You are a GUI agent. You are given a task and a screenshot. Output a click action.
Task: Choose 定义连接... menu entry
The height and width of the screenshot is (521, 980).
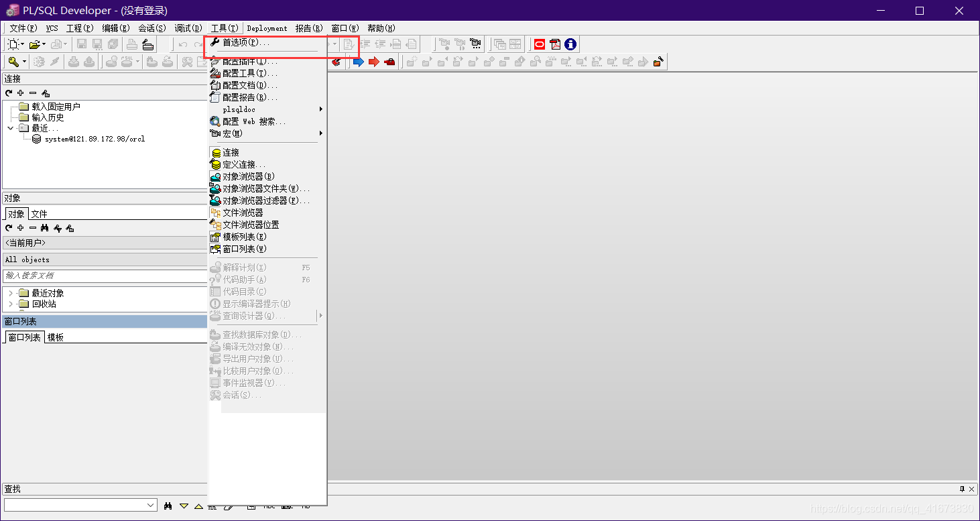(268, 164)
